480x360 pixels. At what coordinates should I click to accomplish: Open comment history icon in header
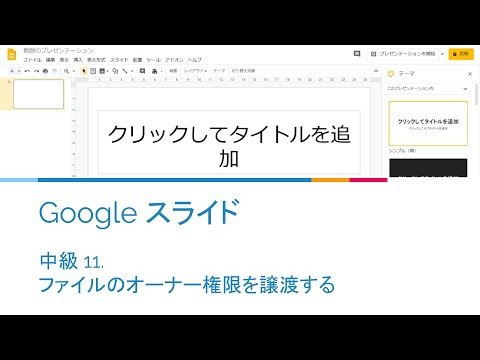click(x=357, y=54)
